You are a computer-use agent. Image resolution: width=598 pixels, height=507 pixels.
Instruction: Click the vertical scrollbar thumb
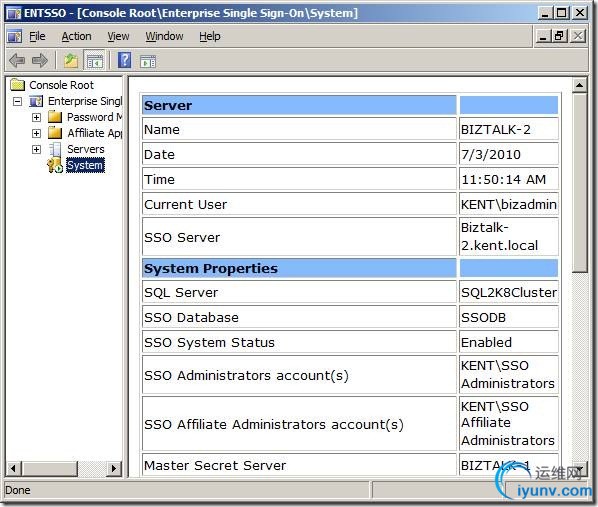579,182
